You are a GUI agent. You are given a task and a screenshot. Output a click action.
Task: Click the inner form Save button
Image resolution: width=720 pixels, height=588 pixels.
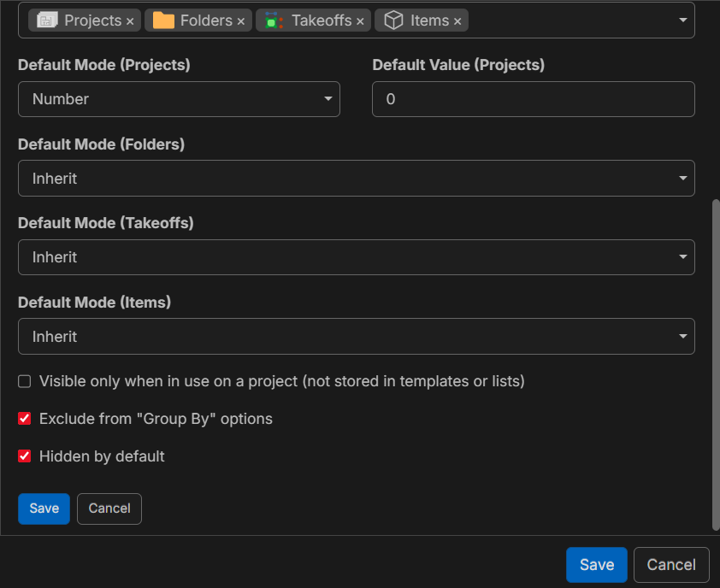click(x=44, y=509)
